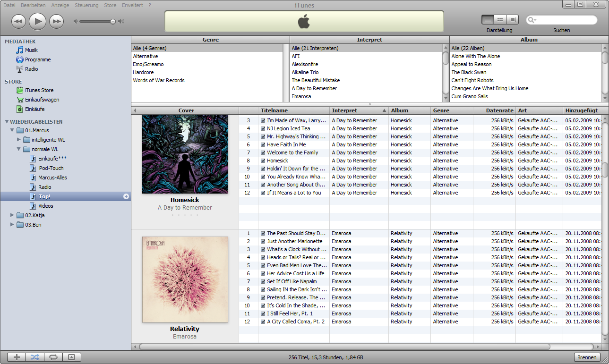Viewport: 609px width, 364px height.
Task: Select the Marcus-Alles playlist
Action: point(52,178)
